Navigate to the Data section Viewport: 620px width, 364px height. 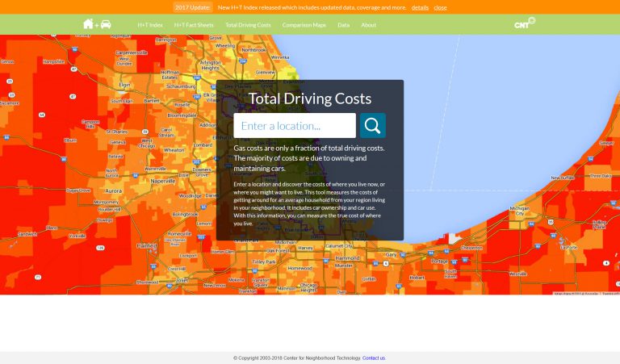pyautogui.click(x=343, y=25)
